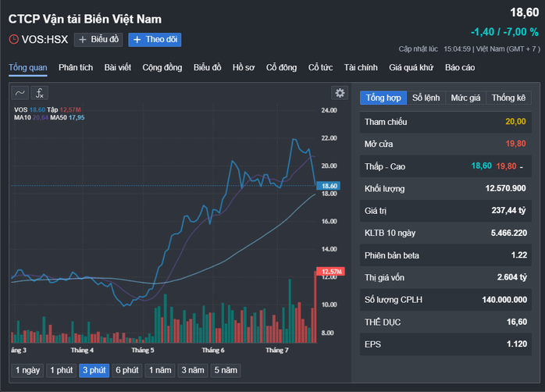The height and width of the screenshot is (392, 545).
Task: Click the Tham chiếu value 20,00
Action: coord(515,122)
